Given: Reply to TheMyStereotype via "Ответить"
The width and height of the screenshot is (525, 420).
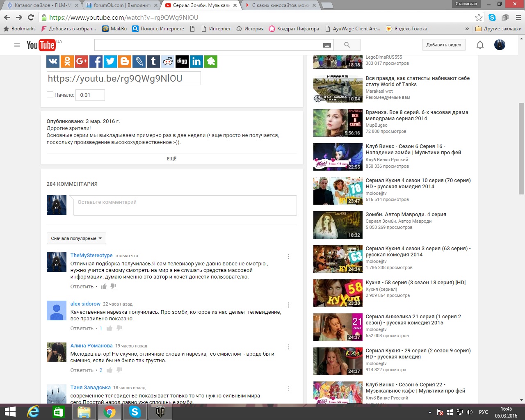Looking at the screenshot, I should pyautogui.click(x=82, y=287).
